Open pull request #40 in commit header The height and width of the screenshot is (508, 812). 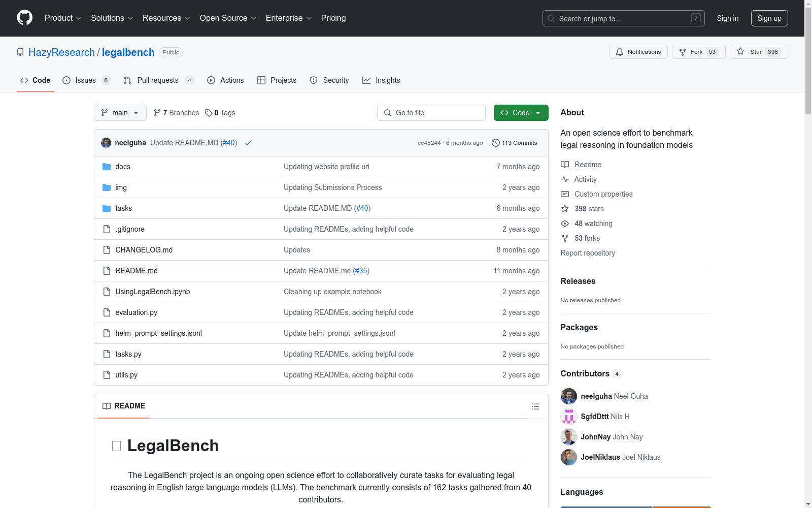tap(229, 143)
